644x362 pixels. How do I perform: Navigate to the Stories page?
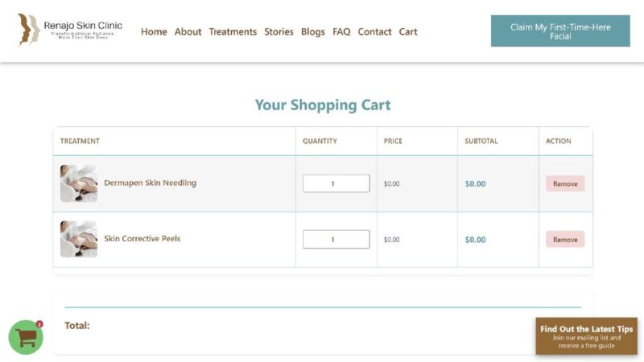[279, 32]
